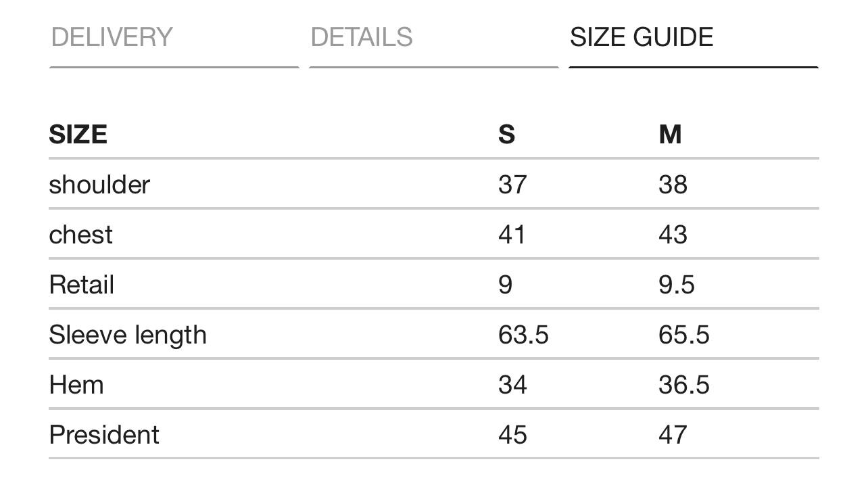Open the DELIVERY tab
Image resolution: width=868 pixels, height=491 pixels.
tap(112, 37)
